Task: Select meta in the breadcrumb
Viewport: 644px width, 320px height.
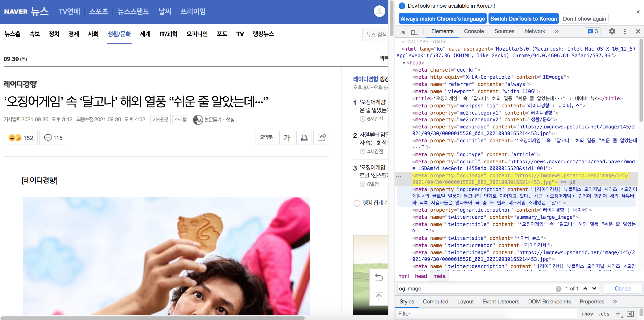Action: pyautogui.click(x=439, y=276)
